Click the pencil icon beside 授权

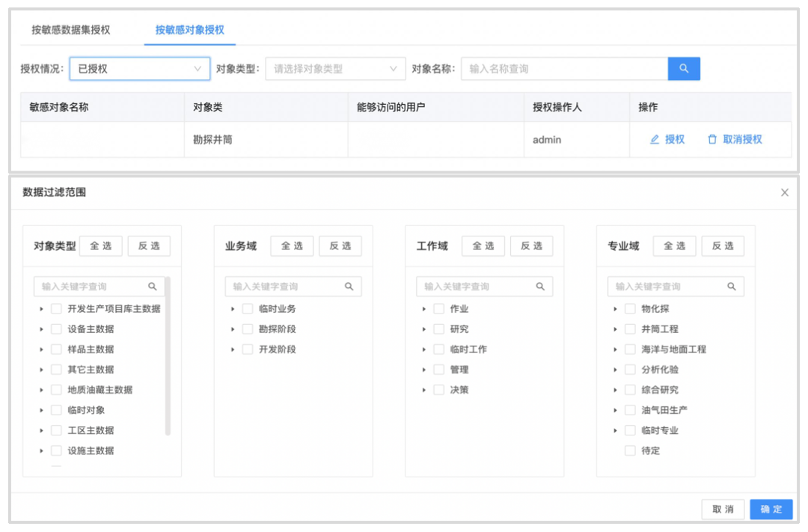[655, 139]
